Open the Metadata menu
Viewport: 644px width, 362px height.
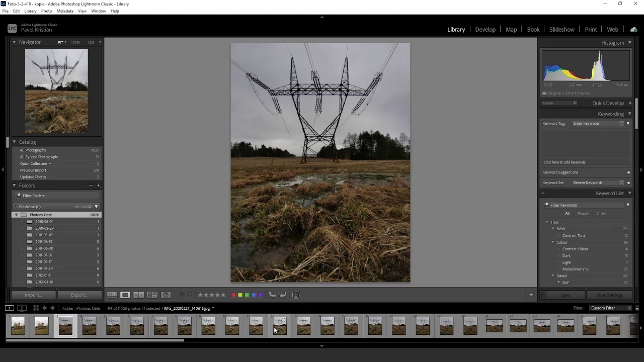point(64,11)
